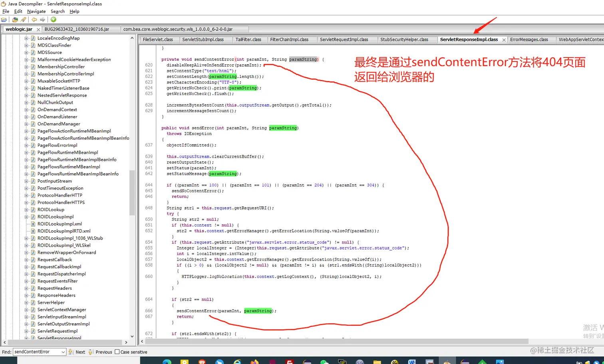
Task: Click the Open File toolbar icon
Action: 4,20
